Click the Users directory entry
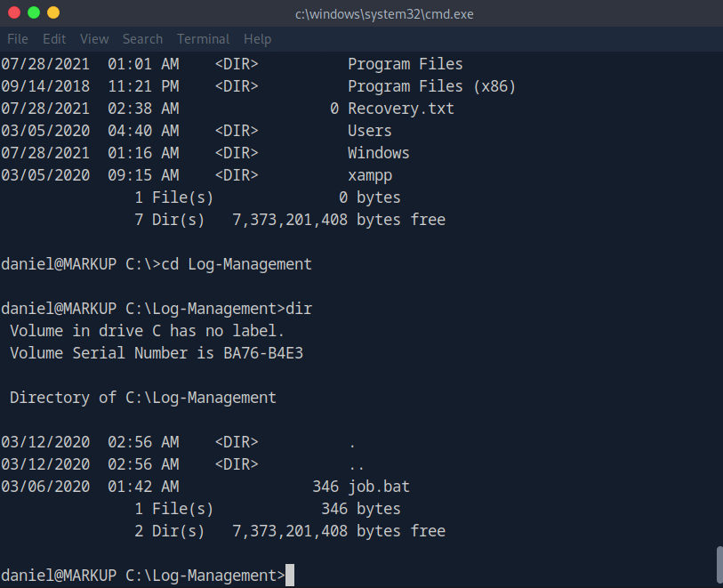Viewport: 723px width, 588px height. [x=370, y=131]
